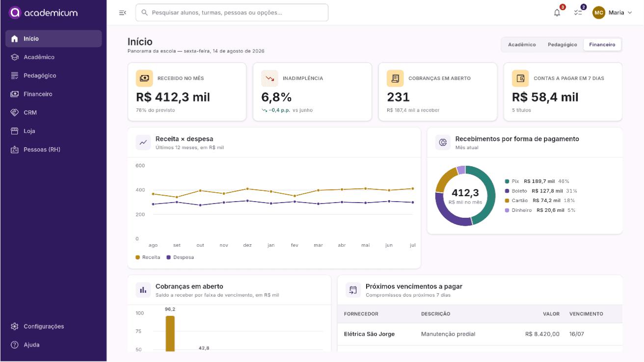Viewport: 644px width, 362px height.
Task: Click 'R$ 189,7 mil' Pix amount
Action: click(539, 181)
